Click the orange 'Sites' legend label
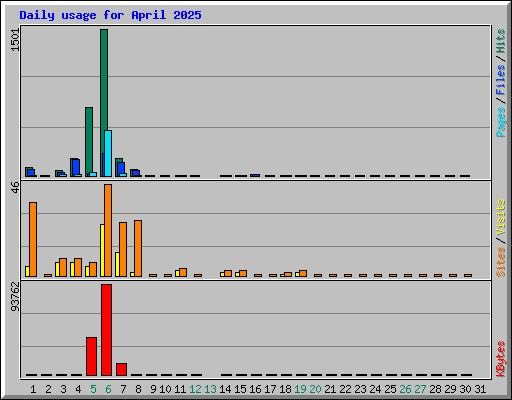 [500, 262]
